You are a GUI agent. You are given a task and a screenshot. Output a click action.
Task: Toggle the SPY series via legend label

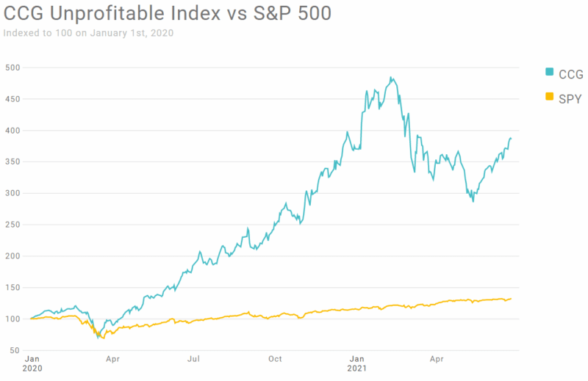[x=570, y=99]
